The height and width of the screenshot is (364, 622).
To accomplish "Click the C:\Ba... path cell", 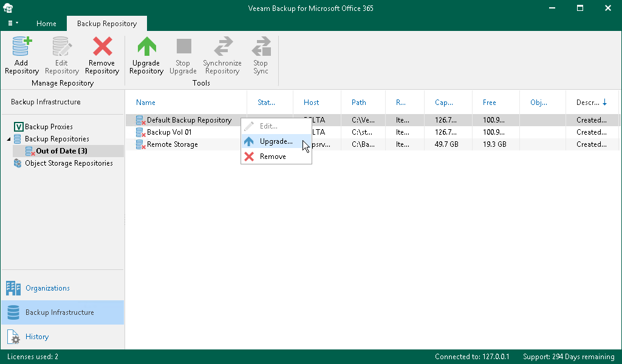I will [x=363, y=144].
